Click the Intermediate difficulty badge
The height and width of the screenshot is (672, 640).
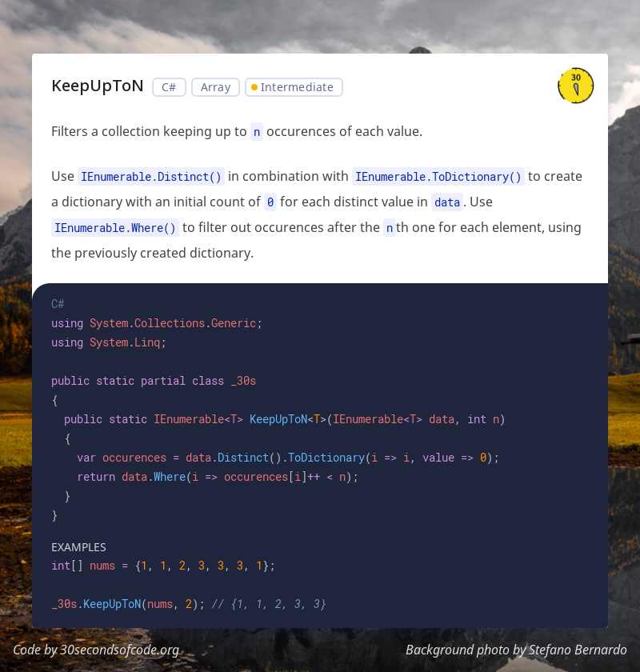tap(294, 86)
